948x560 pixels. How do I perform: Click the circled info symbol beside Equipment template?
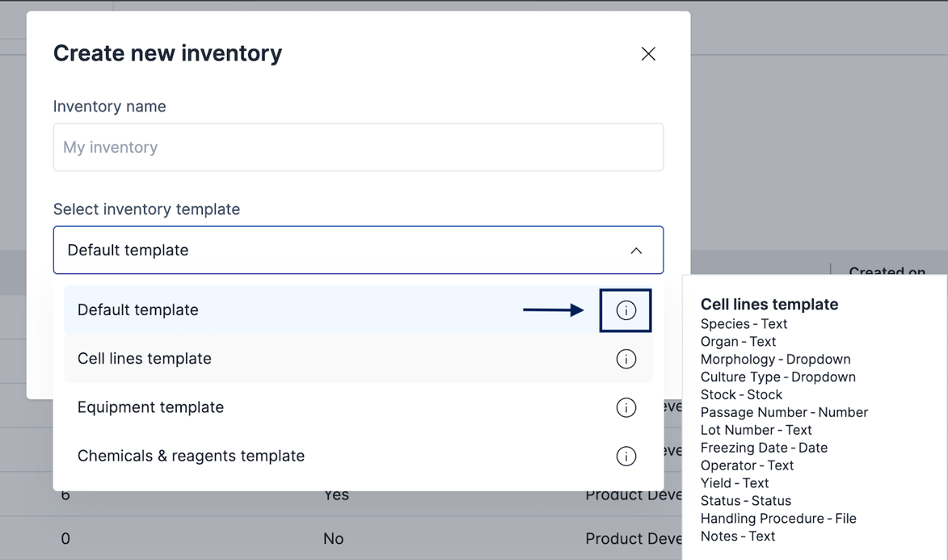pos(626,407)
